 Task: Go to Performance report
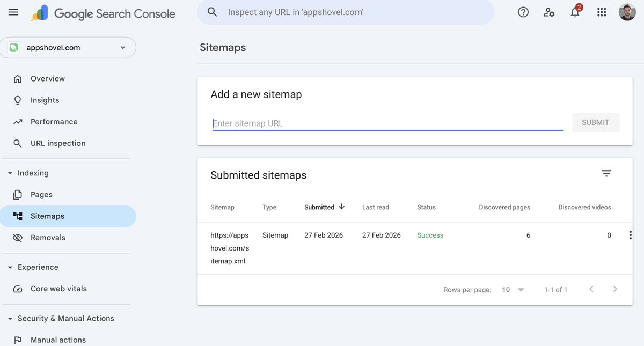tap(54, 122)
